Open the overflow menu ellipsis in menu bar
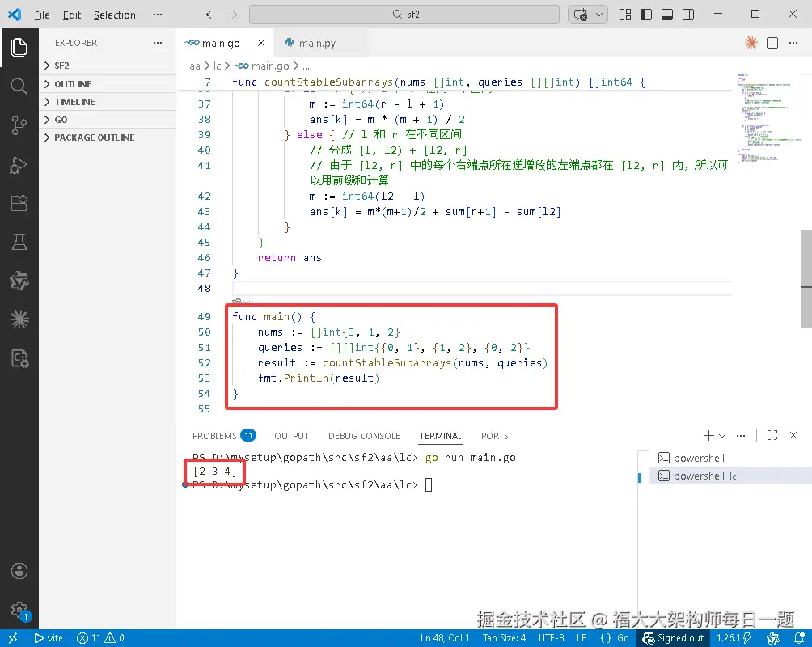 [x=158, y=15]
